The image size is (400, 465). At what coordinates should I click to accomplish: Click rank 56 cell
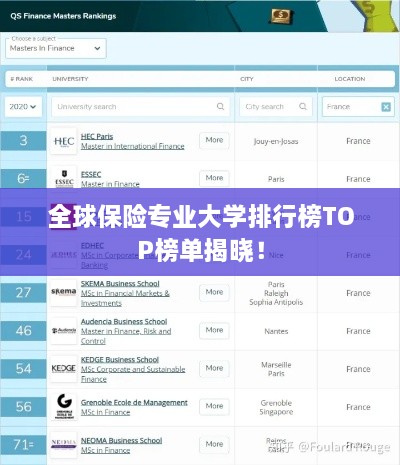point(23,407)
